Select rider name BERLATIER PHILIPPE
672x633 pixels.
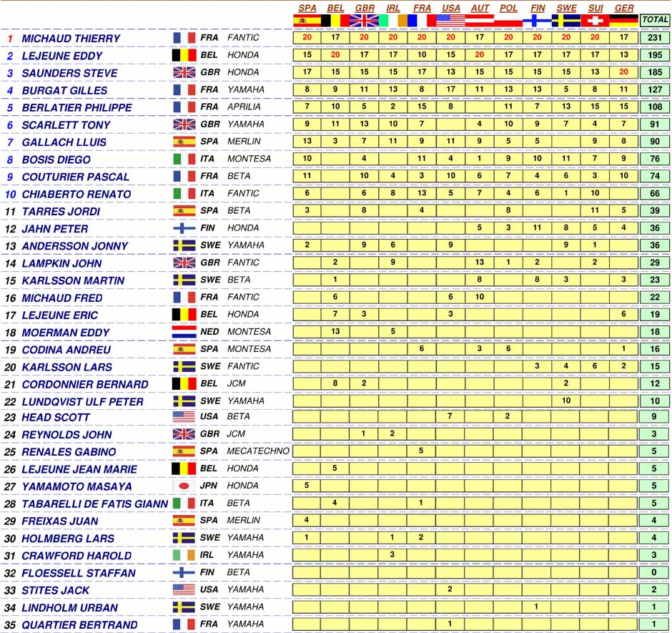[77, 107]
